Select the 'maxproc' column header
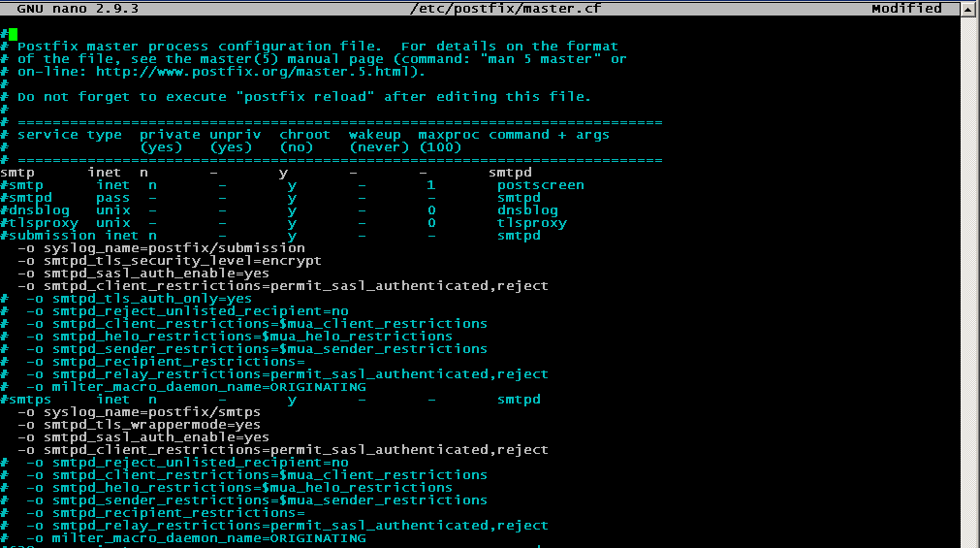Image resolution: width=980 pixels, height=548 pixels. 449,135
